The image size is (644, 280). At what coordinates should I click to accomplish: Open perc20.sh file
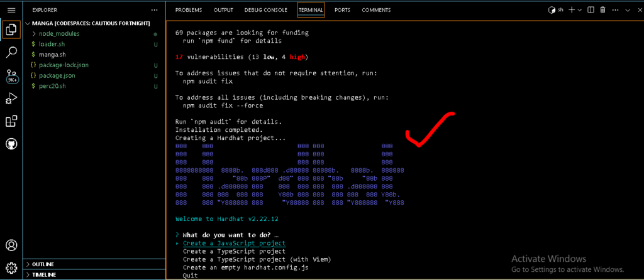[94, 87]
